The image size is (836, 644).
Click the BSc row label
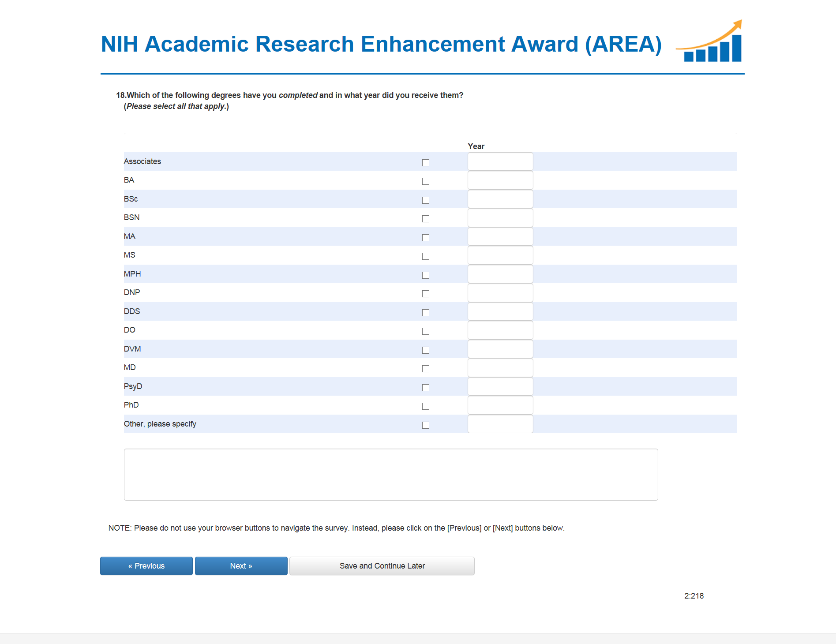pyautogui.click(x=131, y=199)
